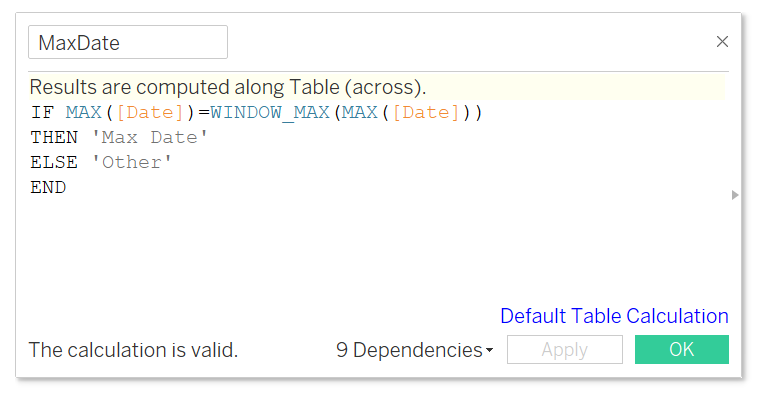
Task: Open the Default Table Calculation link
Action: [x=614, y=316]
